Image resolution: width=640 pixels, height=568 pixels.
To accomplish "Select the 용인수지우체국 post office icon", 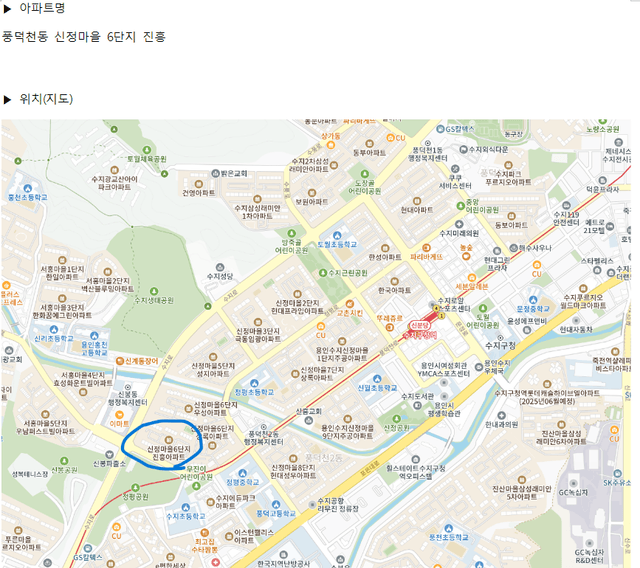I will click(479, 367).
